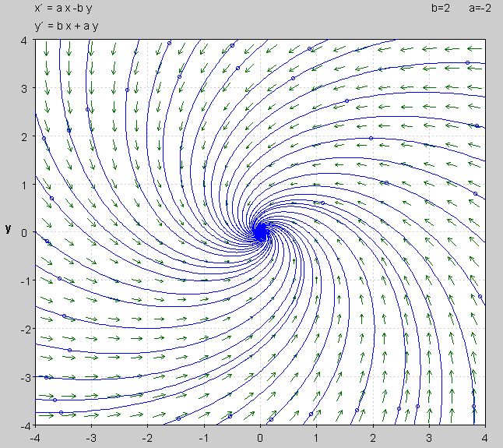This screenshot has width=503, height=448.
Task: Select the parameter label "b=2"
Action: (441, 8)
